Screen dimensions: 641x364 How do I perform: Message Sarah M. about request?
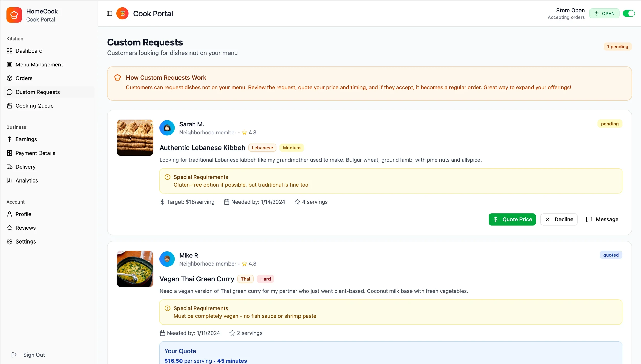[602, 219]
